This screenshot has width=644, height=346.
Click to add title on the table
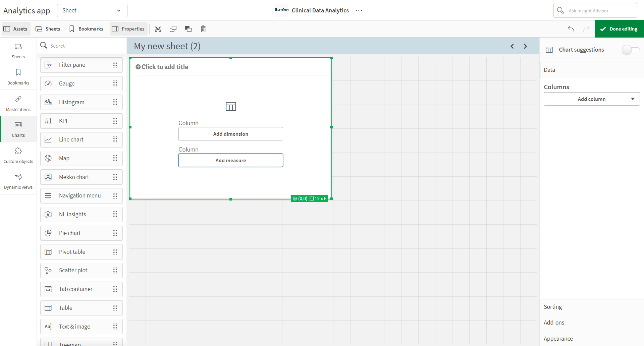(162, 67)
